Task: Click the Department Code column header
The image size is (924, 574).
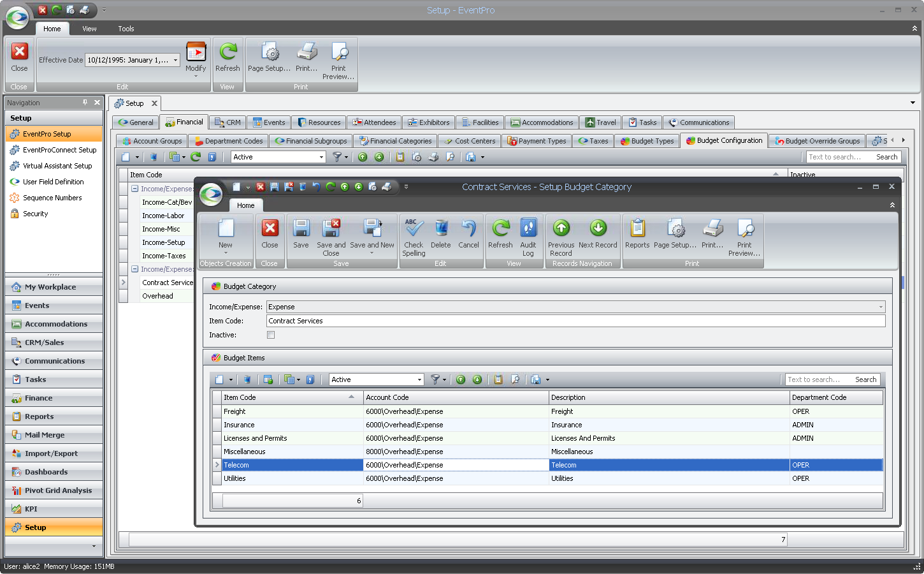Action: click(x=836, y=397)
